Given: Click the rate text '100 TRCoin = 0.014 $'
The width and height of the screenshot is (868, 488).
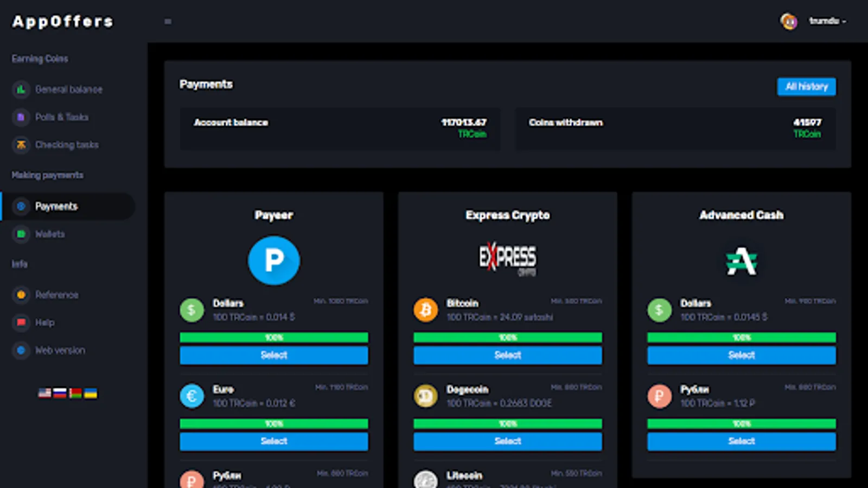Looking at the screenshot, I should click(x=254, y=317).
